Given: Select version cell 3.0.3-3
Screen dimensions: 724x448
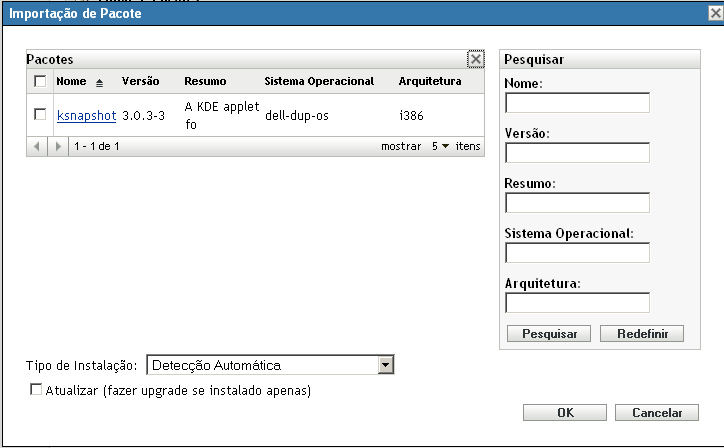Looking at the screenshot, I should 143,115.
